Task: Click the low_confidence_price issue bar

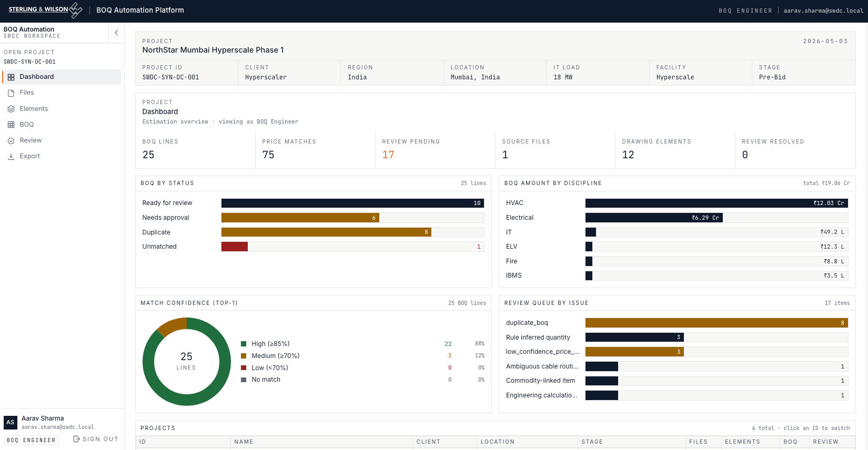Action: tap(634, 352)
